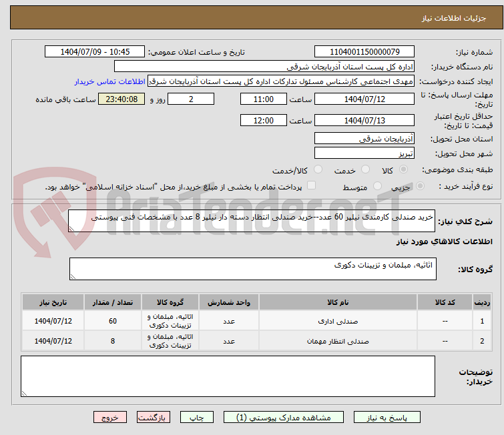The width and height of the screenshot is (504, 435).
Task: Click the 'خروج' exit button
Action: click(x=111, y=417)
